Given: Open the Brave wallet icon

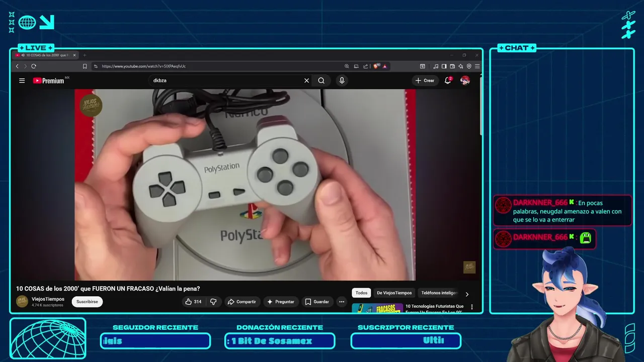Looking at the screenshot, I should pyautogui.click(x=452, y=66).
